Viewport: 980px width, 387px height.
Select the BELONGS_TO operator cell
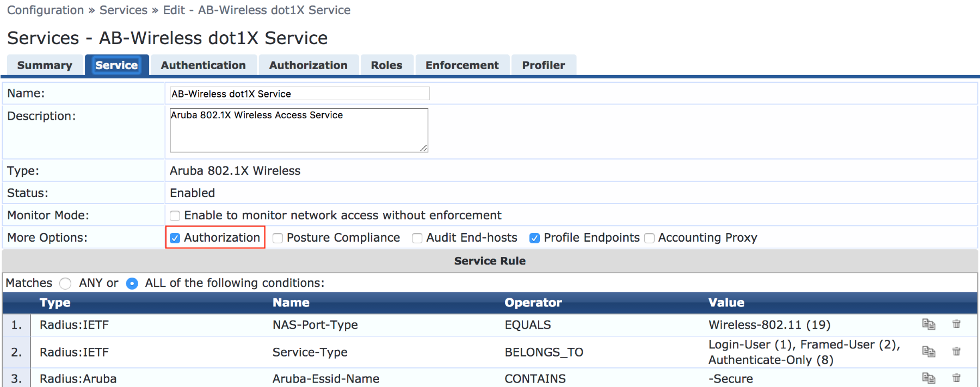point(544,352)
